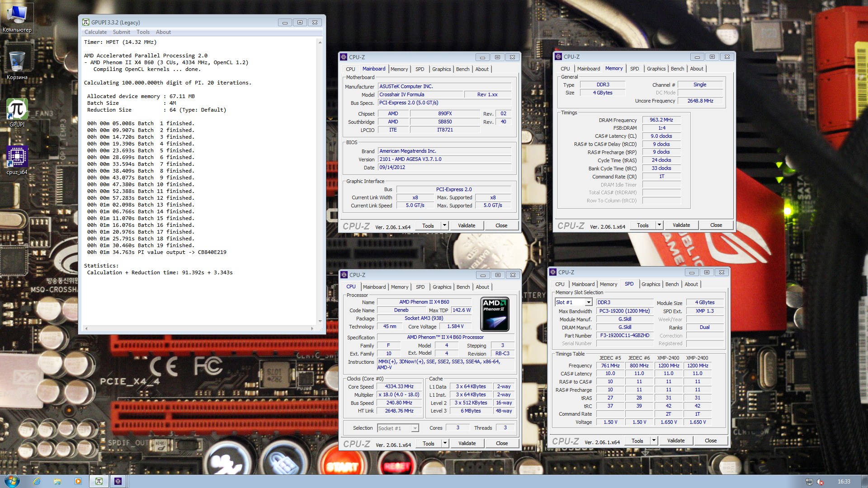Open the Submit menu in GPUPI
This screenshot has height=488, width=868.
tap(122, 32)
